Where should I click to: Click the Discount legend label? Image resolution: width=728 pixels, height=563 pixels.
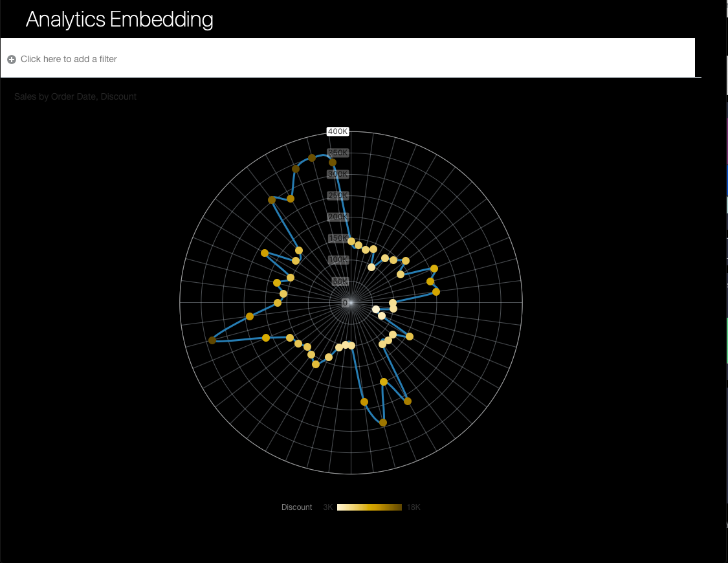[x=296, y=507]
